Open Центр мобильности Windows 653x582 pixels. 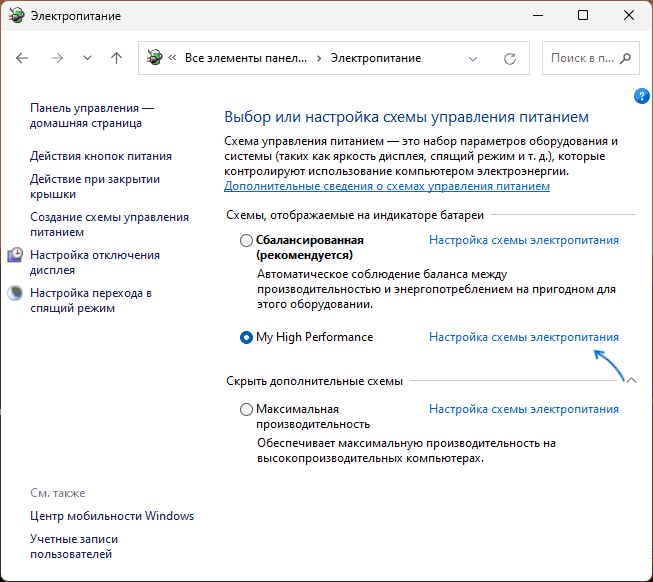[112, 516]
